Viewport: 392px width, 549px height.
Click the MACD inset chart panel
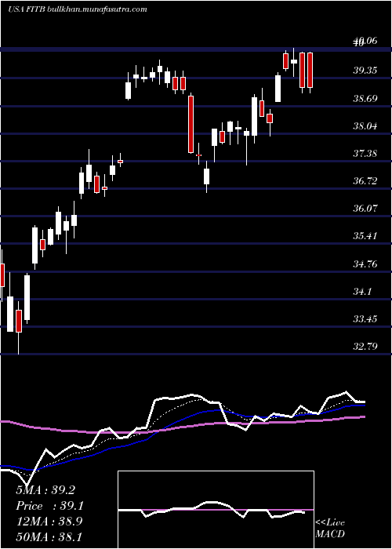click(x=216, y=510)
